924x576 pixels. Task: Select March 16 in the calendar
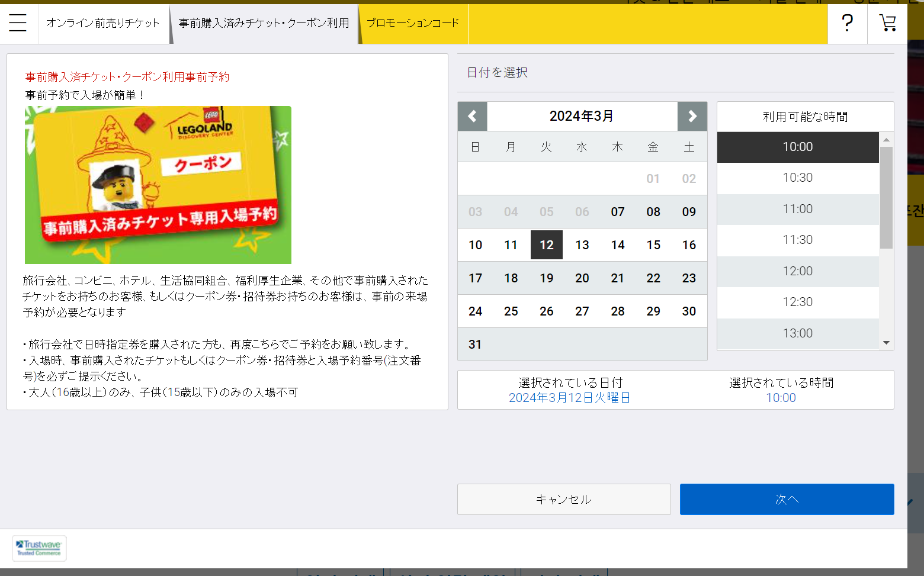click(x=689, y=245)
